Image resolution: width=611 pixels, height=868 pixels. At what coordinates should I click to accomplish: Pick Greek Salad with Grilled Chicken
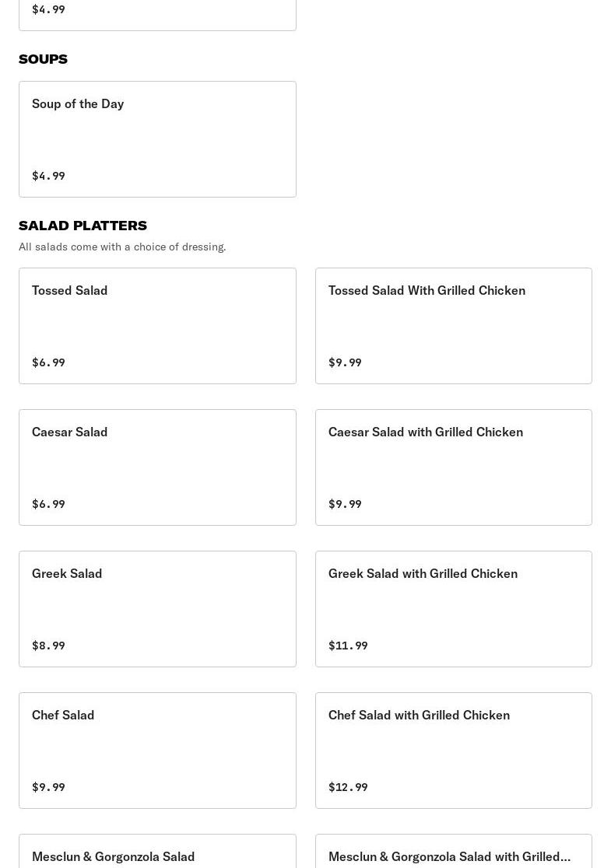[x=453, y=608]
